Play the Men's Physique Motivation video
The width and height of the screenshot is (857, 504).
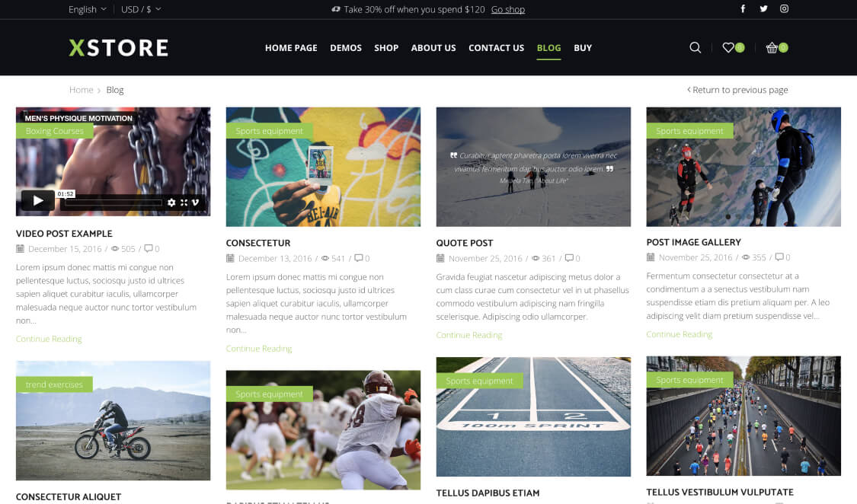coord(38,200)
